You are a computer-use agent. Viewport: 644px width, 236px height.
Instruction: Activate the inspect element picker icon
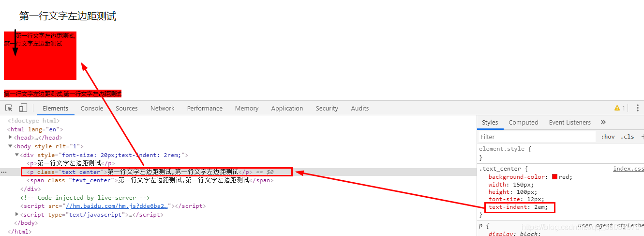tap(9, 108)
